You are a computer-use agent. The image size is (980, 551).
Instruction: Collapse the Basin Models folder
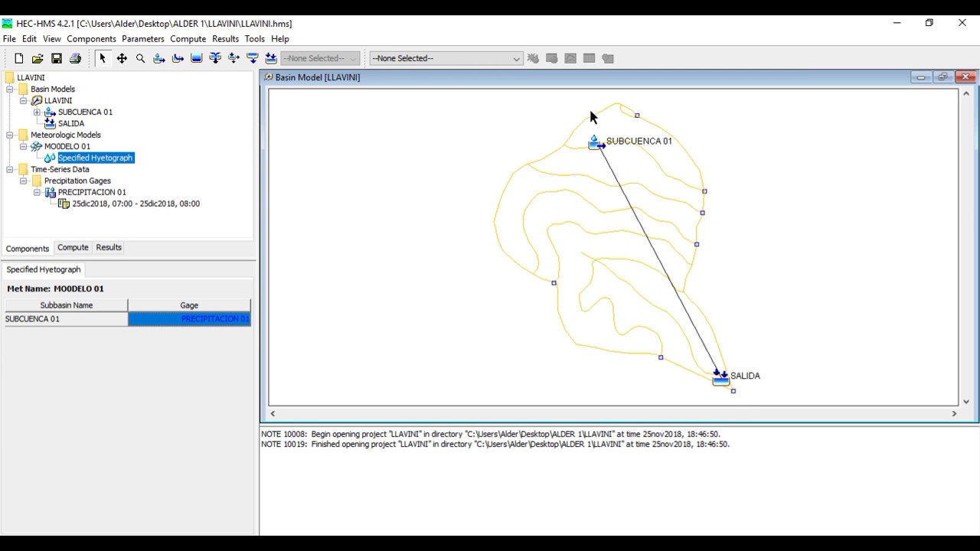point(10,89)
